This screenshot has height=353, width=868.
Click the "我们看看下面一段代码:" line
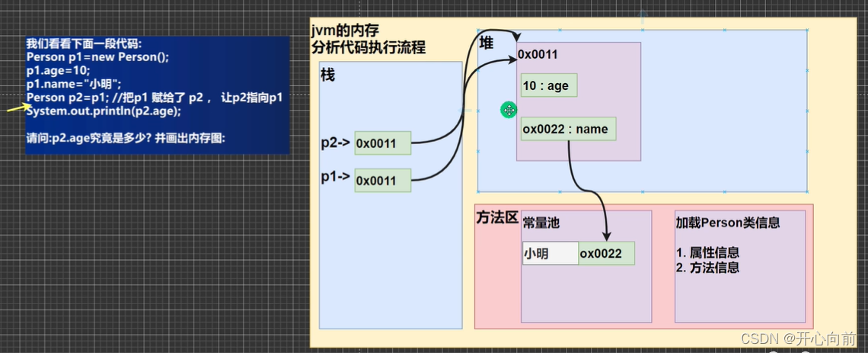click(85, 43)
